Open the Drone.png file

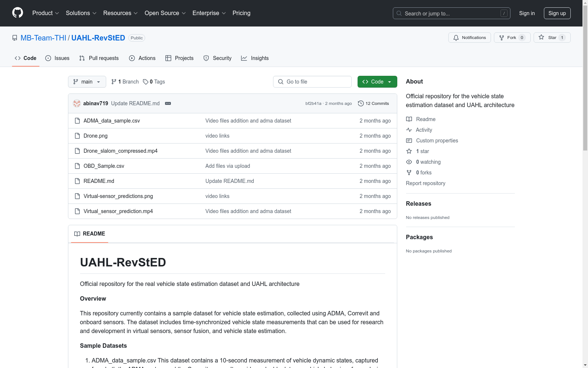96,136
